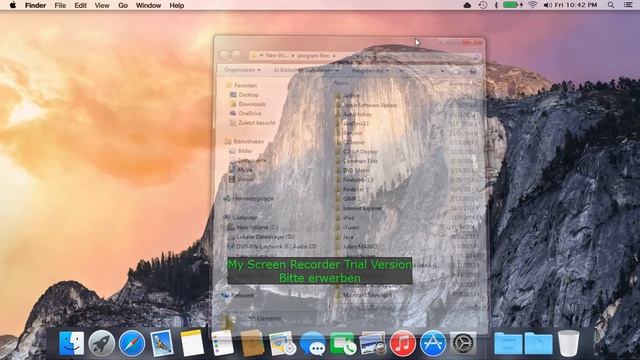Select the Apple Software Update folder
The image size is (640, 360).
click(370, 105)
